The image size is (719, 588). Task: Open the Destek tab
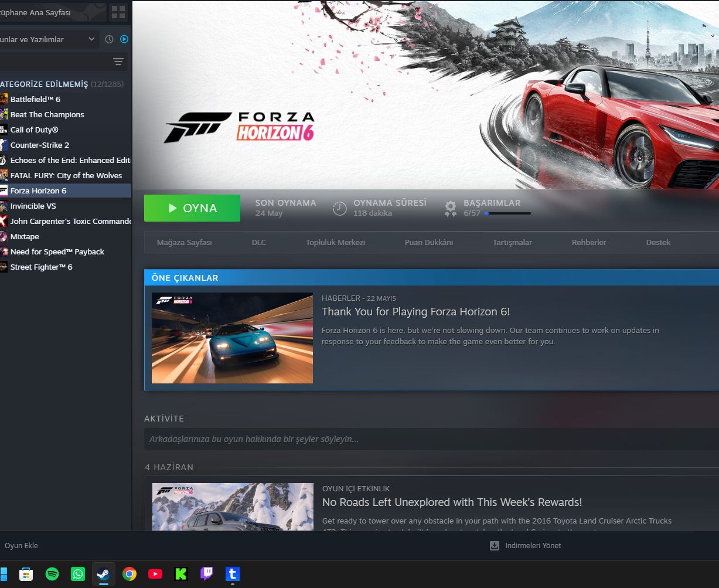pos(658,242)
